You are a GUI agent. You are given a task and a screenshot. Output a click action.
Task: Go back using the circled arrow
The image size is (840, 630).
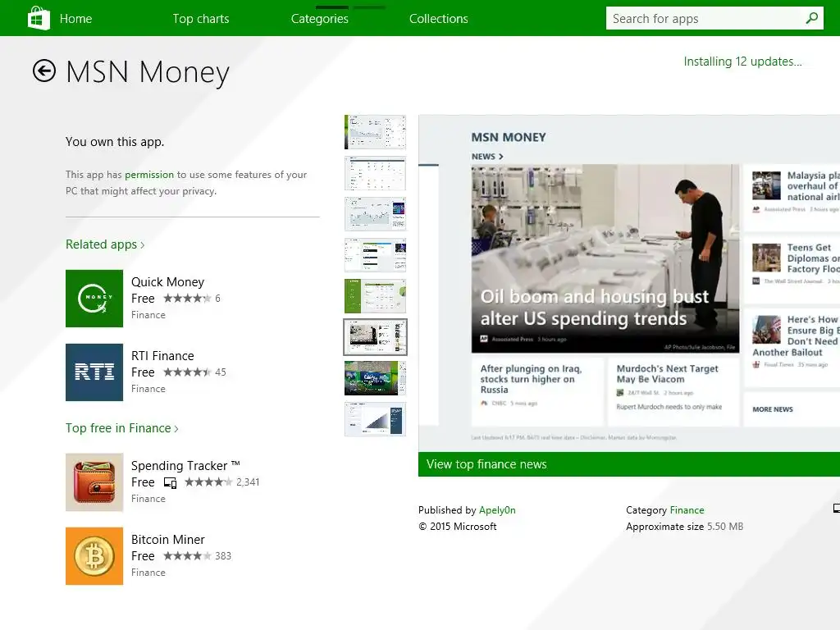click(x=44, y=71)
